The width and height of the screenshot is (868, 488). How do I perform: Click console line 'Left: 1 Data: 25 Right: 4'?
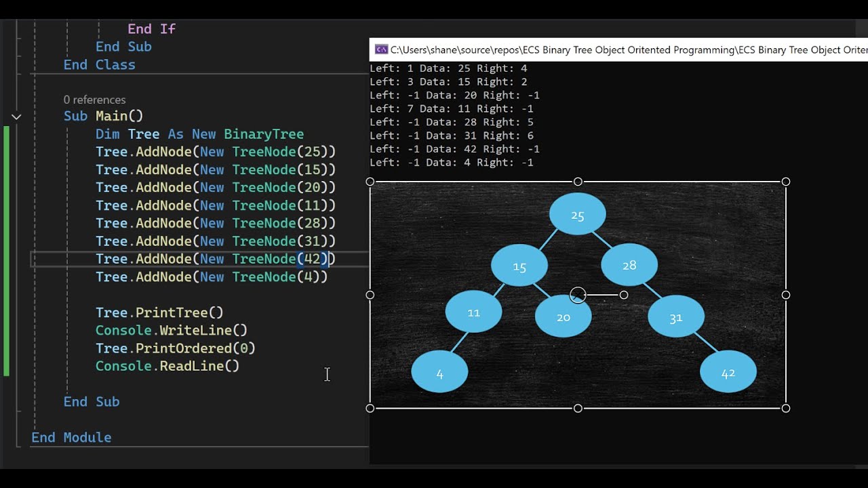pos(448,68)
